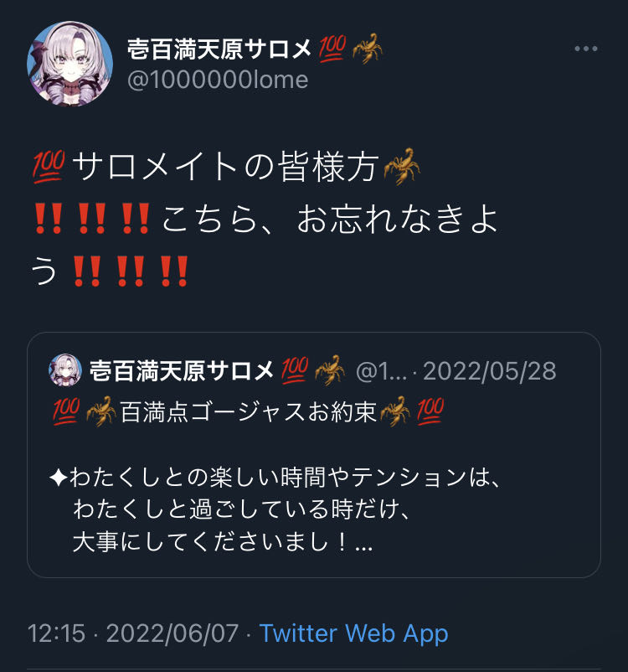Image resolution: width=628 pixels, height=672 pixels.
Task: Click the Twitter Web App source link
Action: [353, 633]
